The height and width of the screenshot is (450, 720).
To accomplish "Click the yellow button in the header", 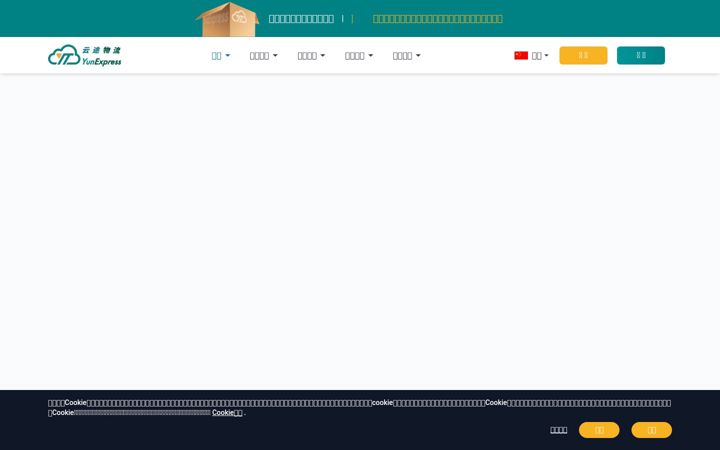I will coord(583,55).
